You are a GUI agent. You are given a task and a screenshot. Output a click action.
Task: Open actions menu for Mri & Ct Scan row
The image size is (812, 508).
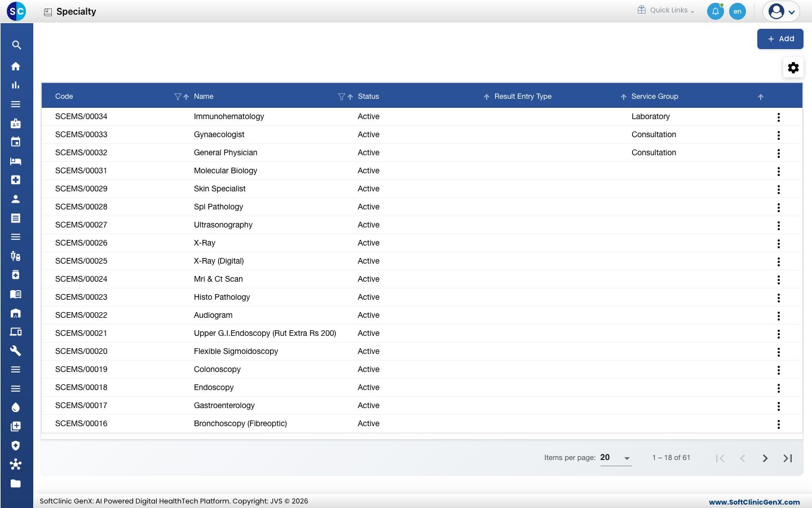point(779,279)
